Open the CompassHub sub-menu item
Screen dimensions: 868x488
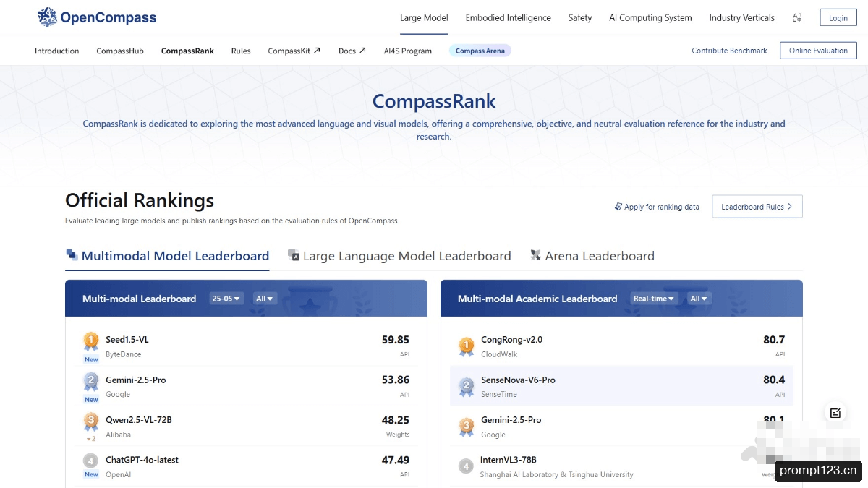pyautogui.click(x=120, y=51)
